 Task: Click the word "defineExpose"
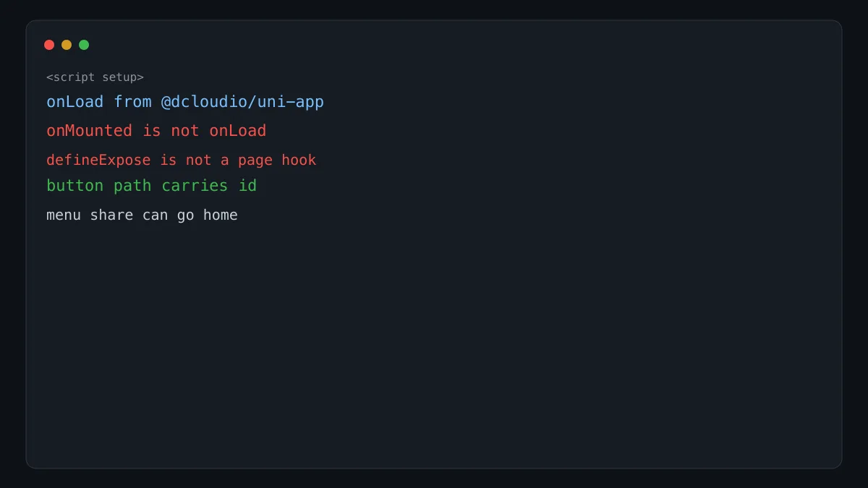98,160
